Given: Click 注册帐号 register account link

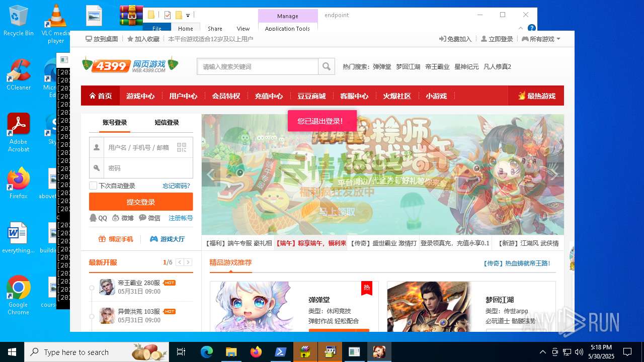Looking at the screenshot, I should (181, 218).
